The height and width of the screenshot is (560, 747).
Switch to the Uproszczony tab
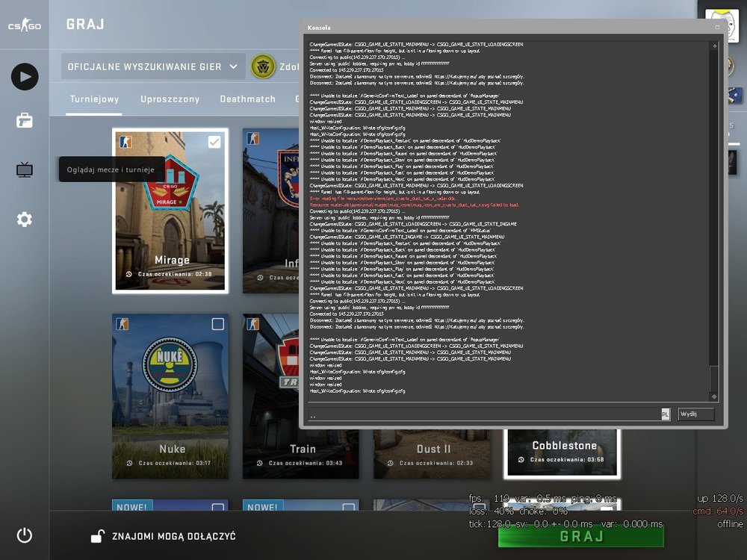coord(170,99)
